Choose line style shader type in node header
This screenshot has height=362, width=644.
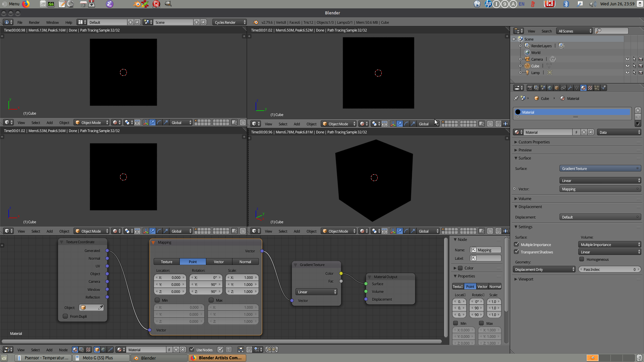tap(110, 350)
